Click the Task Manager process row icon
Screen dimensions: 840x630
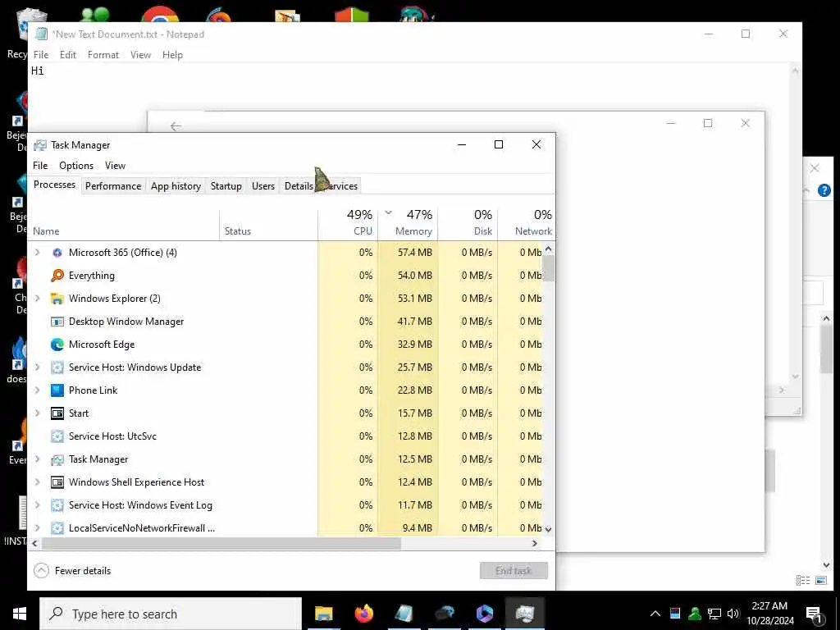pyautogui.click(x=57, y=459)
